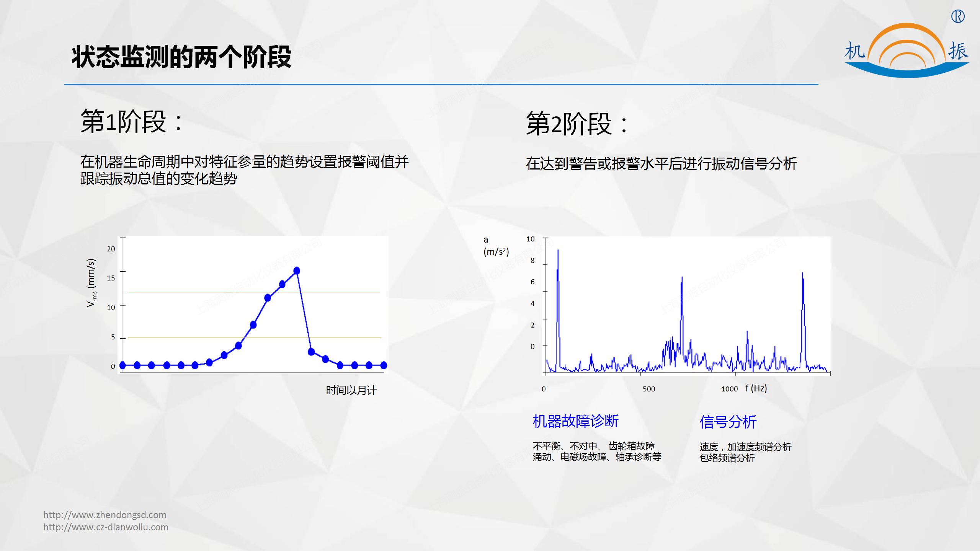Click the 包络频谱分析 text line
Viewport: 980px width, 551px height.
click(727, 458)
